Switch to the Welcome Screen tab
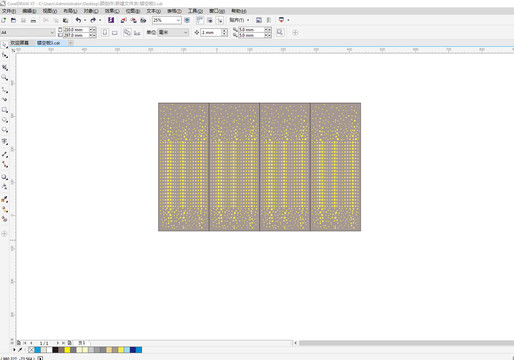 (x=20, y=43)
